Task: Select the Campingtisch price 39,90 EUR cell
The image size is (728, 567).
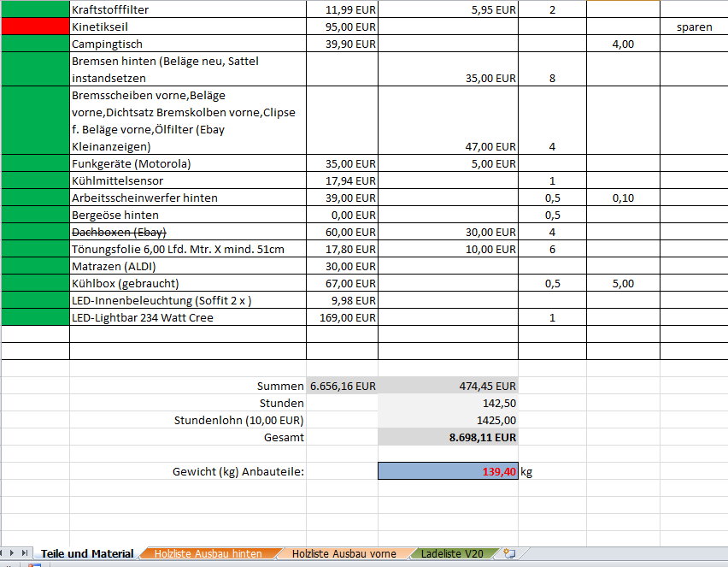Action: pyautogui.click(x=342, y=44)
